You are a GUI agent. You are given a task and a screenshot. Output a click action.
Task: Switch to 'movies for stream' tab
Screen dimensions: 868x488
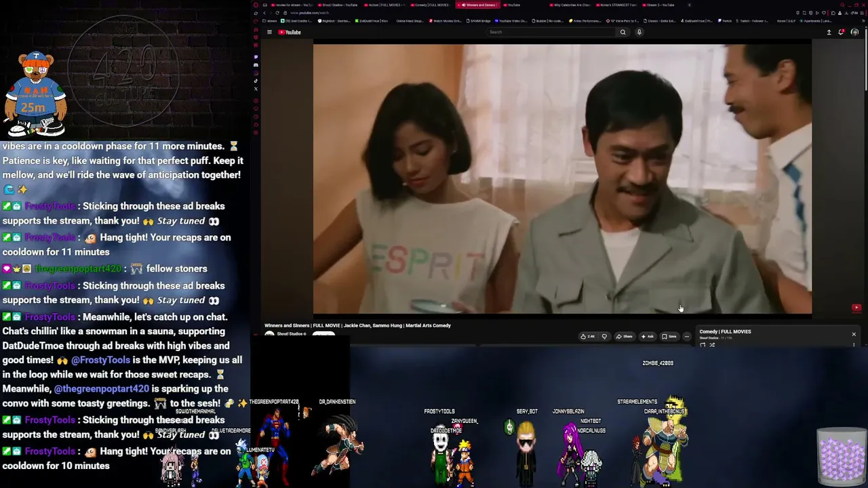click(x=292, y=5)
